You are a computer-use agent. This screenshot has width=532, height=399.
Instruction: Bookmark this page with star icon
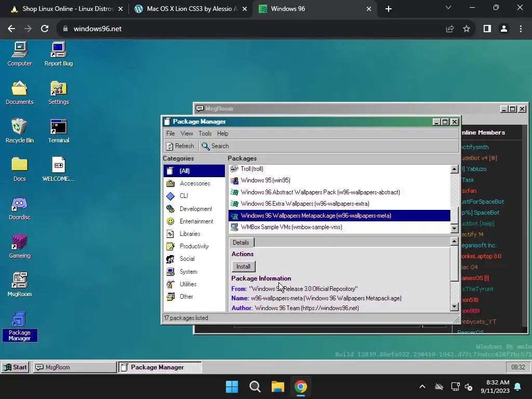click(x=467, y=29)
